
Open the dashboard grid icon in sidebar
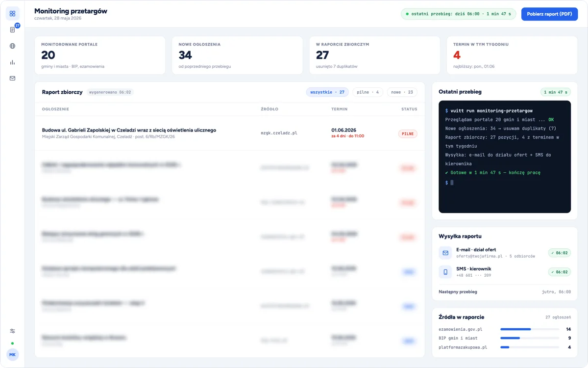12,14
